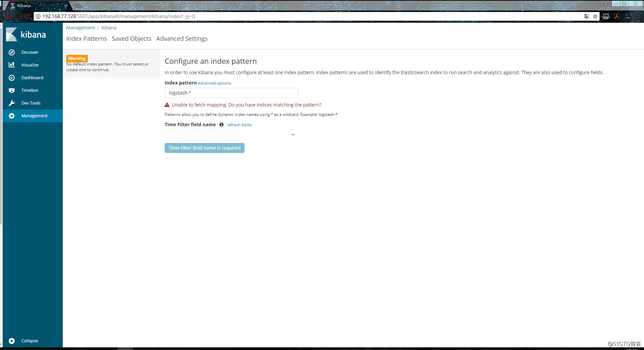Collapse the sidebar with the arrow icon
The height and width of the screenshot is (350, 644).
12,341
